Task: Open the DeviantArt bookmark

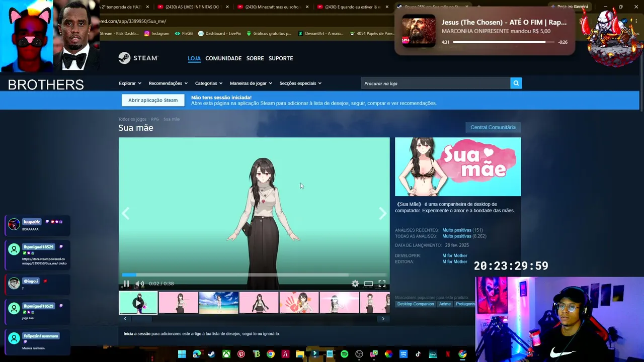Action: pos(320,34)
